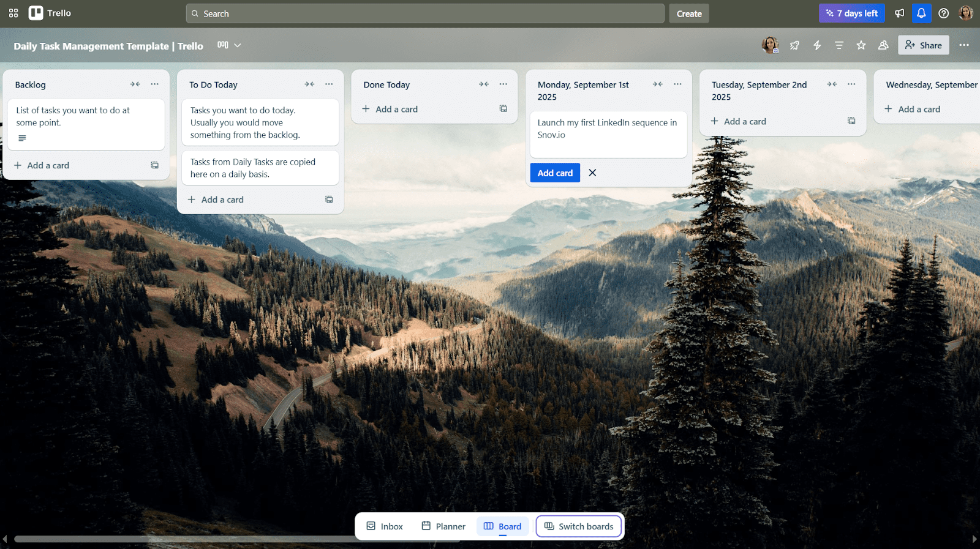Star the Daily Task Management board
Screen dimensions: 980x549
click(861, 45)
